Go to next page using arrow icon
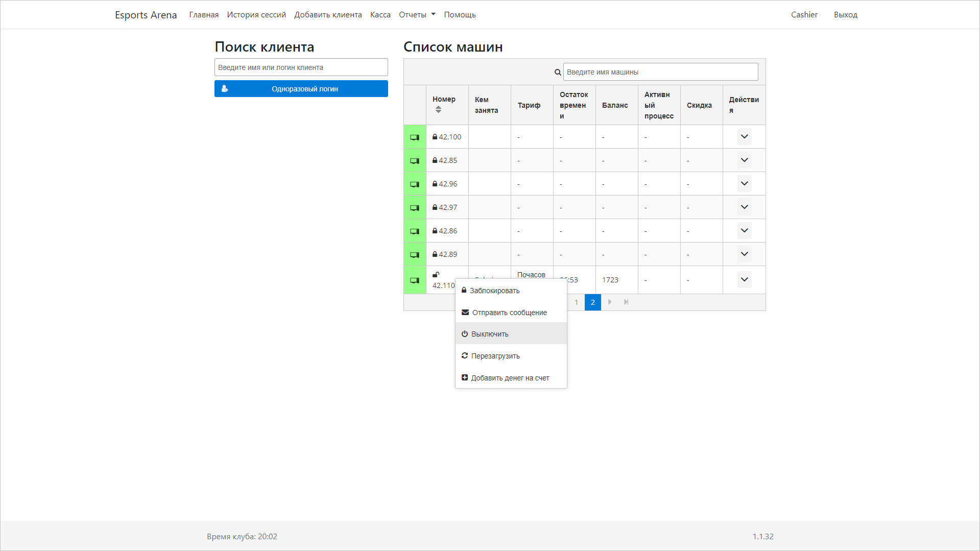 pos(610,302)
